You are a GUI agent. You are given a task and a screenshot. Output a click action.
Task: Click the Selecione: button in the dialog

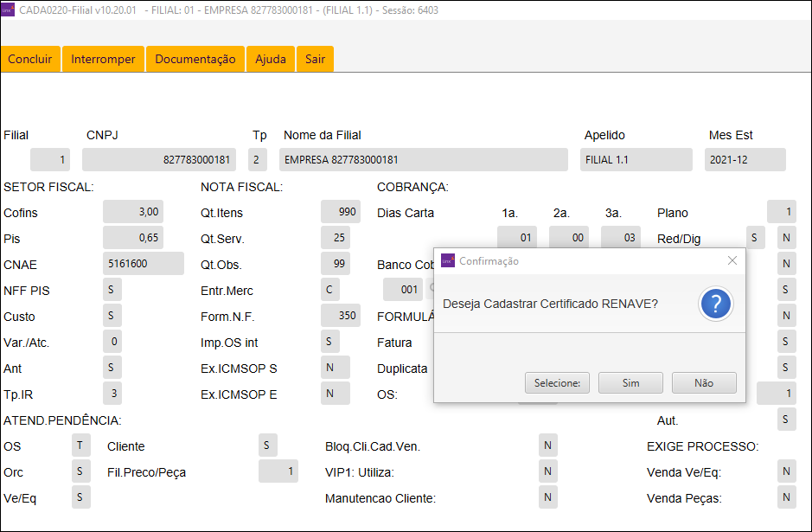coord(557,383)
